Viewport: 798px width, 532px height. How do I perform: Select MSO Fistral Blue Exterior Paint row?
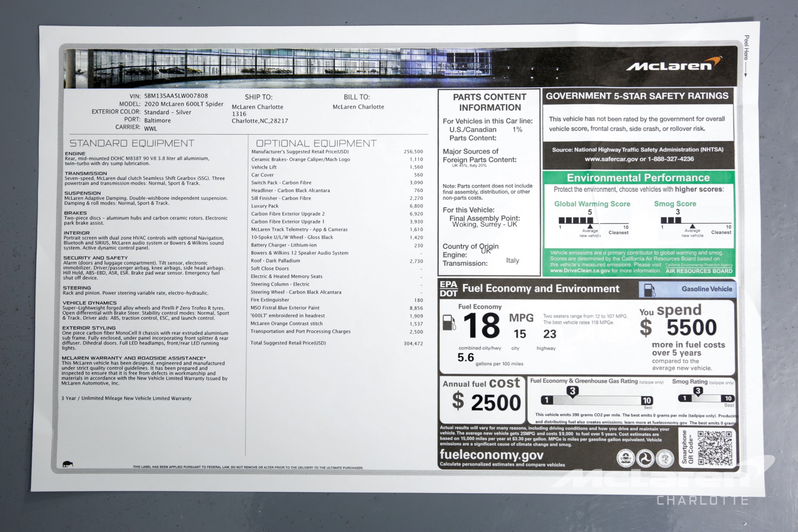pyautogui.click(x=337, y=308)
